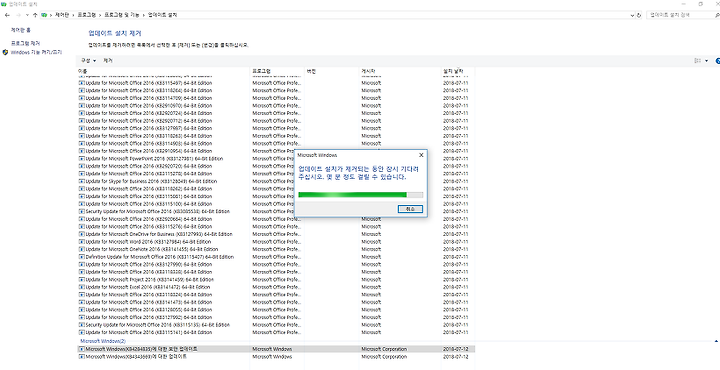Click icon of KB2920724 Office update
720x370 pixels.
coord(82,113)
